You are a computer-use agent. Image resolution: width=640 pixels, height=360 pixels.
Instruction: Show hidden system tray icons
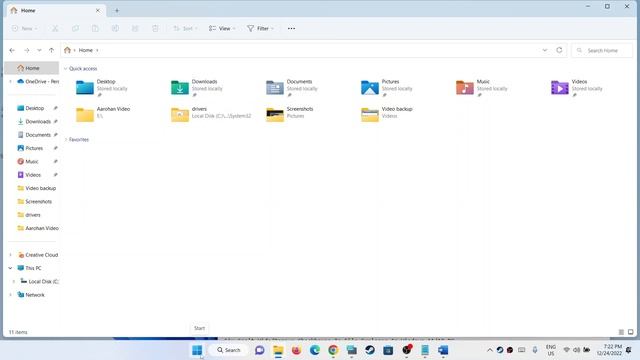tap(489, 350)
